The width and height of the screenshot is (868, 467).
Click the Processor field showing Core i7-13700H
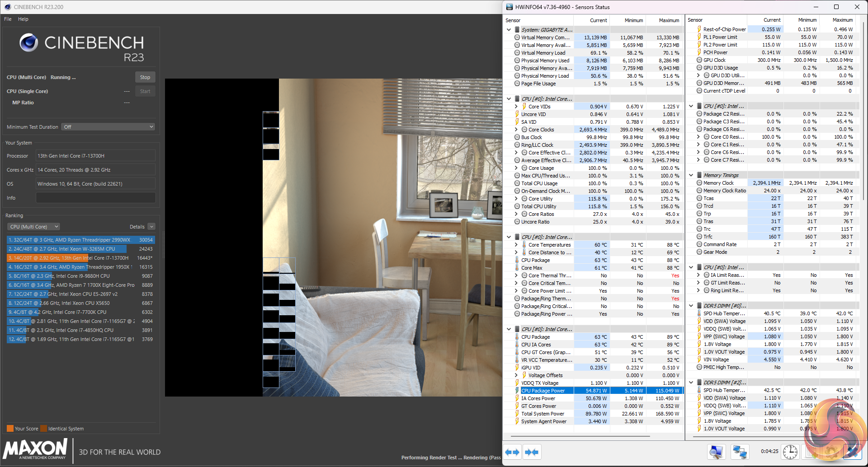pos(95,156)
